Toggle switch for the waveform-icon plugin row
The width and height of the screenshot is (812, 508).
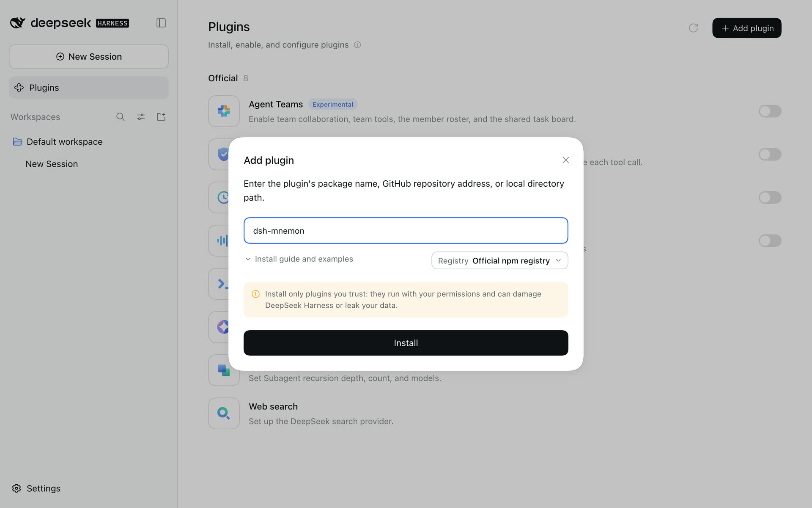[x=770, y=241]
